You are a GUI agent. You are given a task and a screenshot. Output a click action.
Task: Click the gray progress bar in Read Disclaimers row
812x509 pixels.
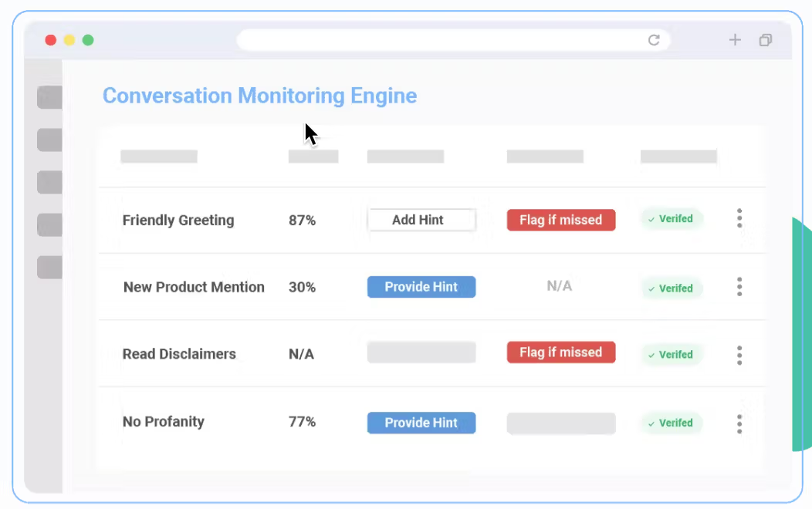[421, 352]
